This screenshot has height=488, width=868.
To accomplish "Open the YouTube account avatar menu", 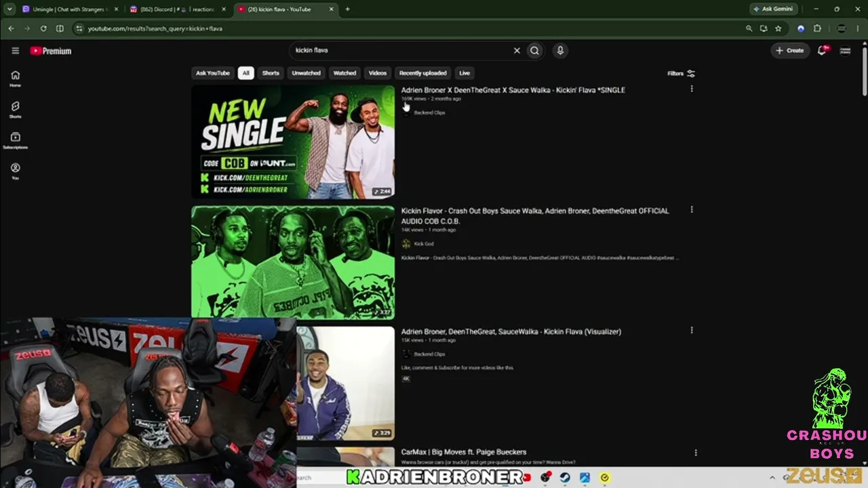I will click(x=846, y=50).
